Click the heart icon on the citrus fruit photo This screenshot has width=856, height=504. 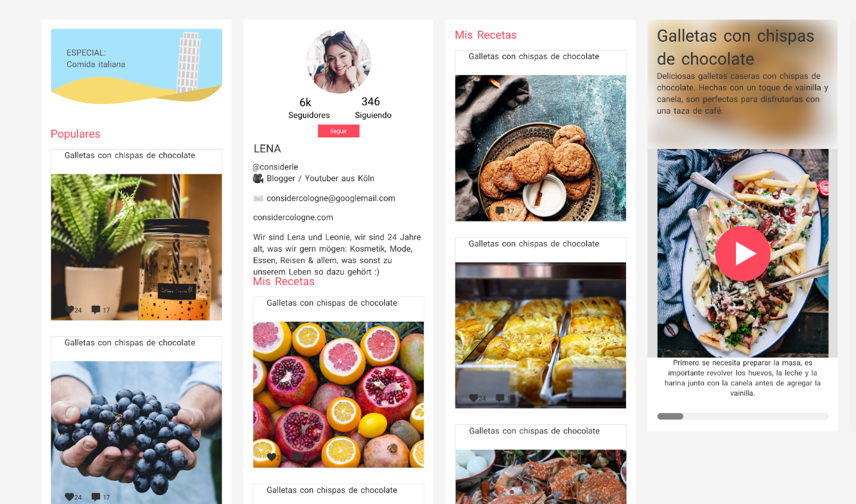(271, 456)
